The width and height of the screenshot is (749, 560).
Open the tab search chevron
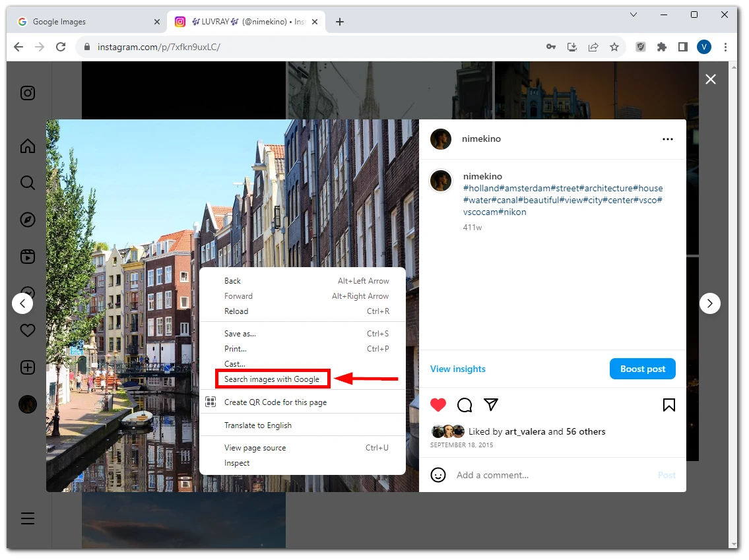634,15
